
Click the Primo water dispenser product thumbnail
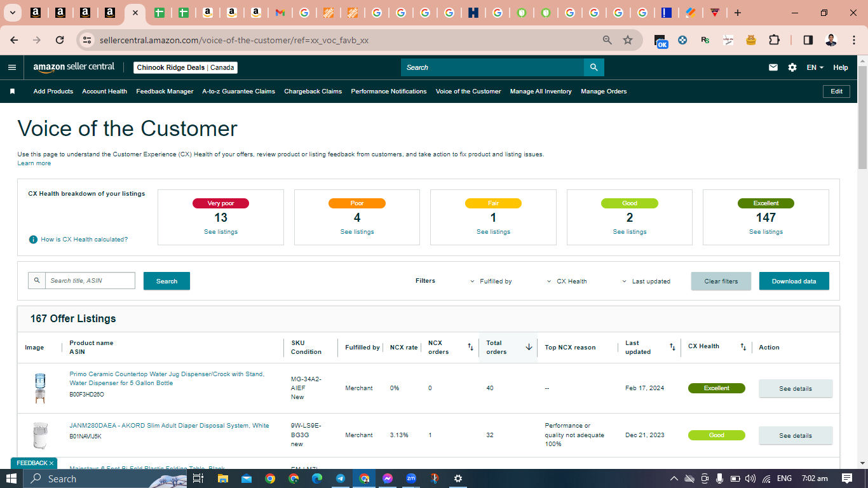pos(40,388)
